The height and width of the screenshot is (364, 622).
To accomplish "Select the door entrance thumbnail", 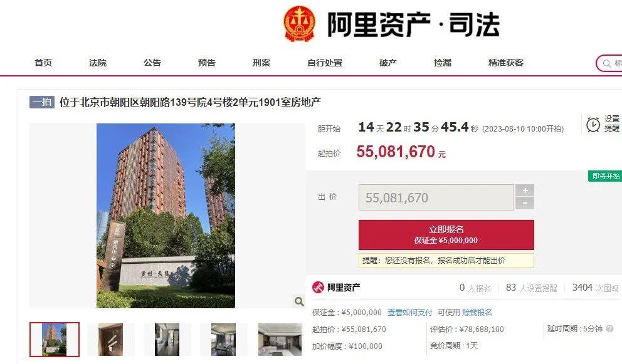I will tap(111, 340).
